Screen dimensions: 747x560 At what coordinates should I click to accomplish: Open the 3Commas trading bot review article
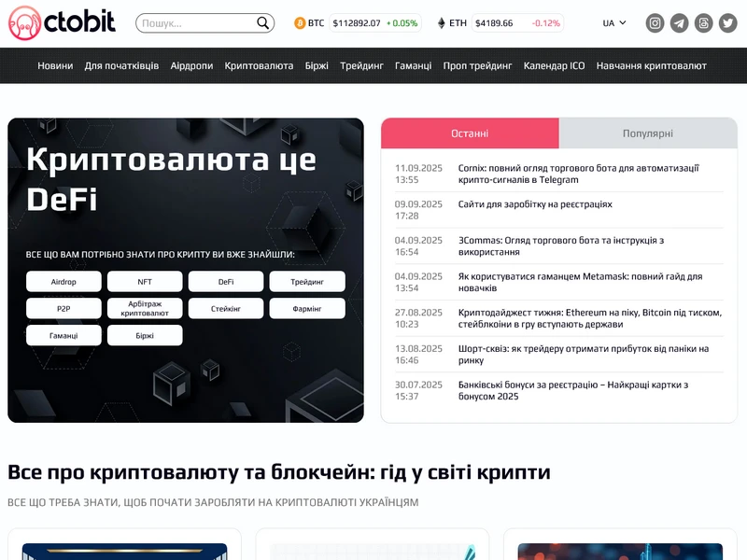pos(561,246)
